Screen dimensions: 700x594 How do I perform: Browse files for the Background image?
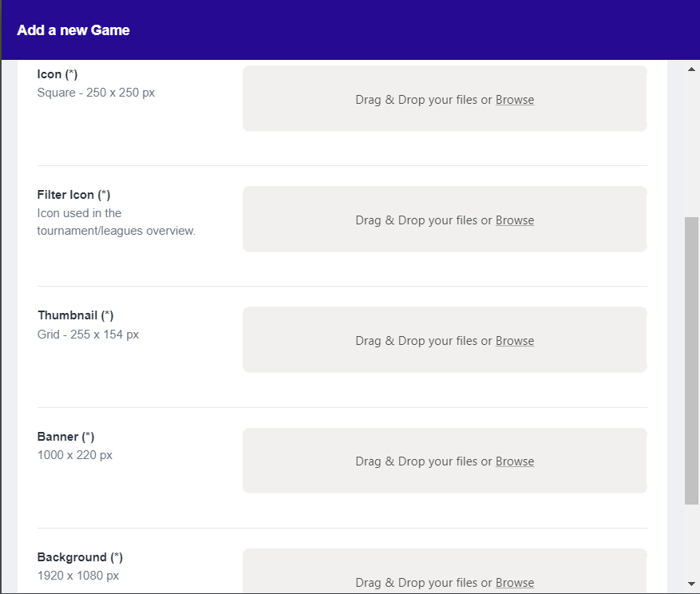tap(515, 583)
